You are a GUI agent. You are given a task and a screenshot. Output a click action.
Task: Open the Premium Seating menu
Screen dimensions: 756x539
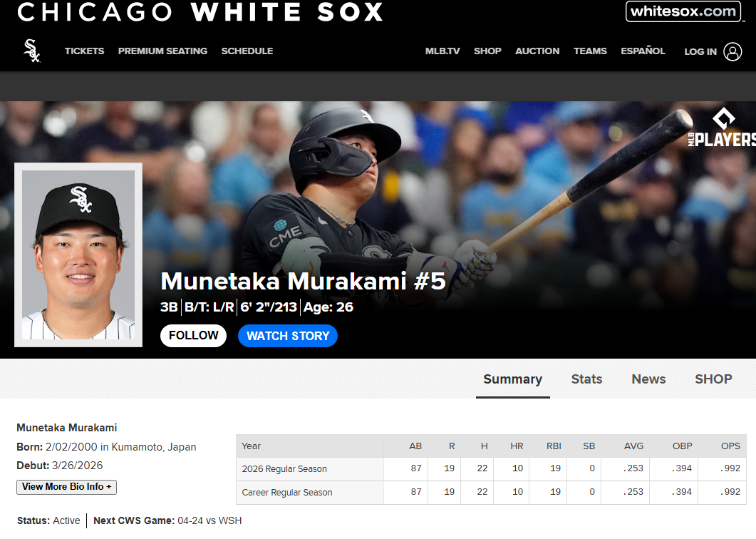click(162, 51)
